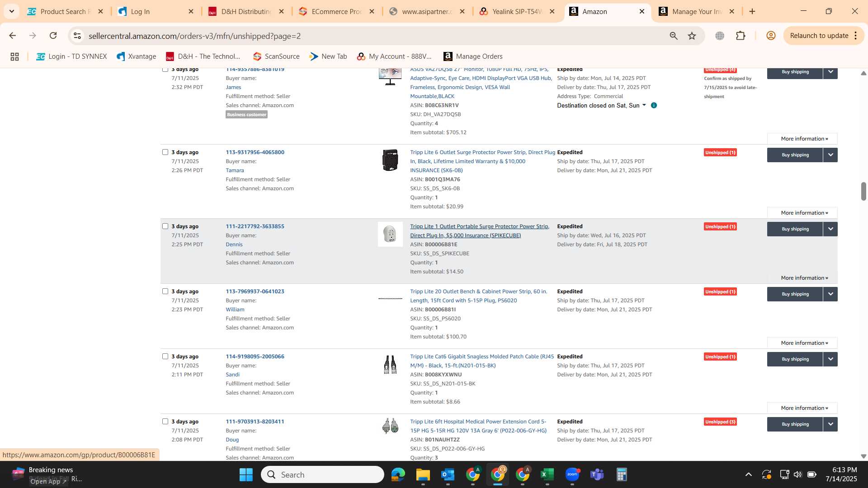
Task: Open order 114-9198095-2005066 details
Action: pyautogui.click(x=255, y=357)
